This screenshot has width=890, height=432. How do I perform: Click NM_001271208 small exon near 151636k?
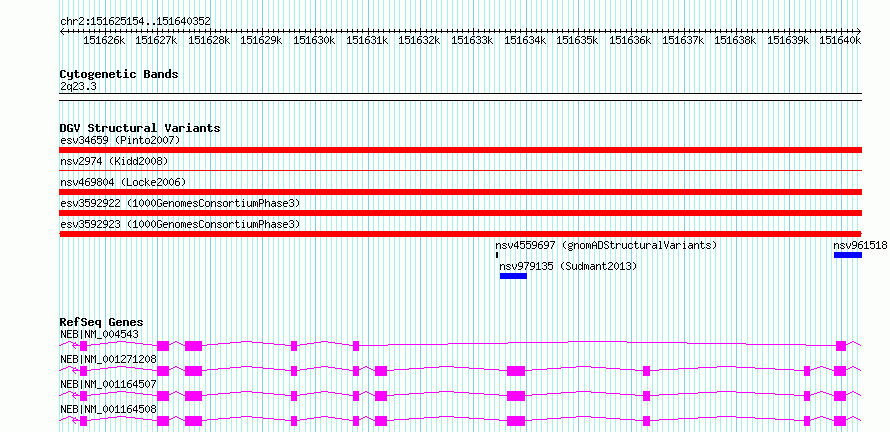click(x=646, y=371)
